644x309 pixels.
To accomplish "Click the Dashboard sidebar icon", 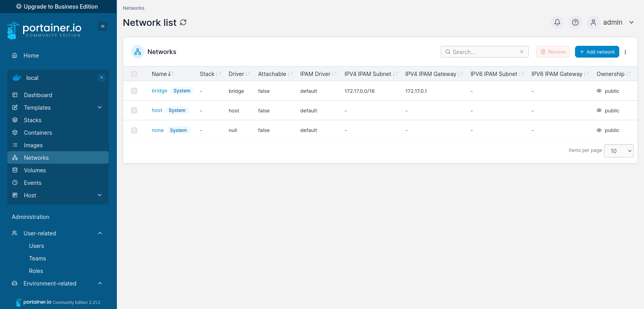I will coord(15,95).
